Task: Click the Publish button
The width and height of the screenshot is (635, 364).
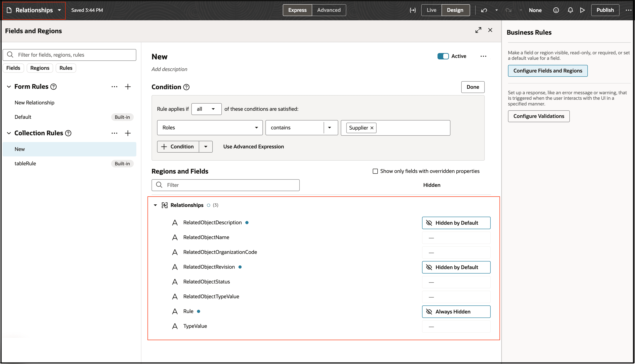Action: coord(605,10)
